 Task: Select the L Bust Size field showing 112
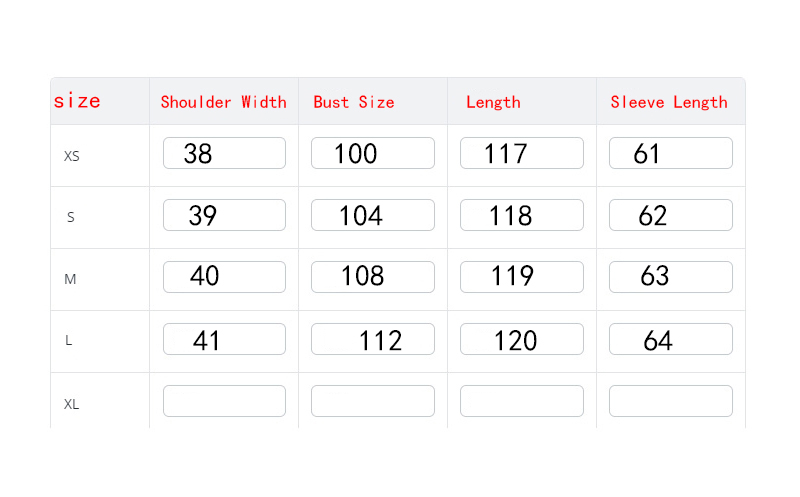(x=373, y=339)
